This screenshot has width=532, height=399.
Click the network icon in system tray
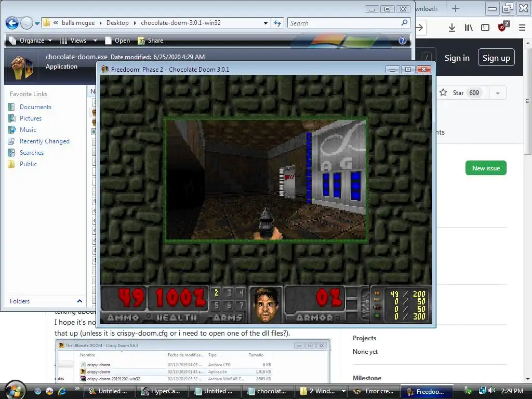(482, 391)
